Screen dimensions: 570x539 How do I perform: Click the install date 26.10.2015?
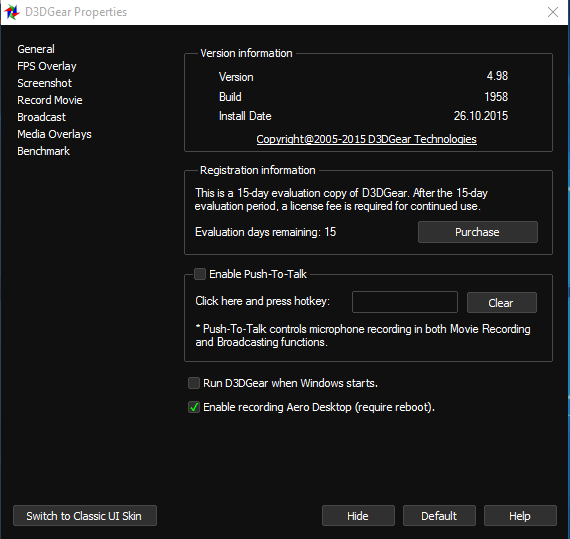tap(481, 116)
